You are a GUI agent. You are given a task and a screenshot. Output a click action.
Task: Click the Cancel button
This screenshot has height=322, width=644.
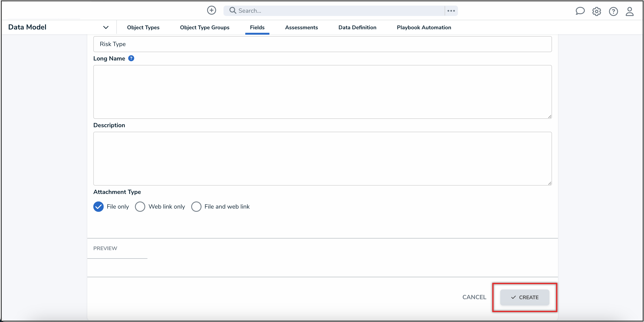coord(474,297)
